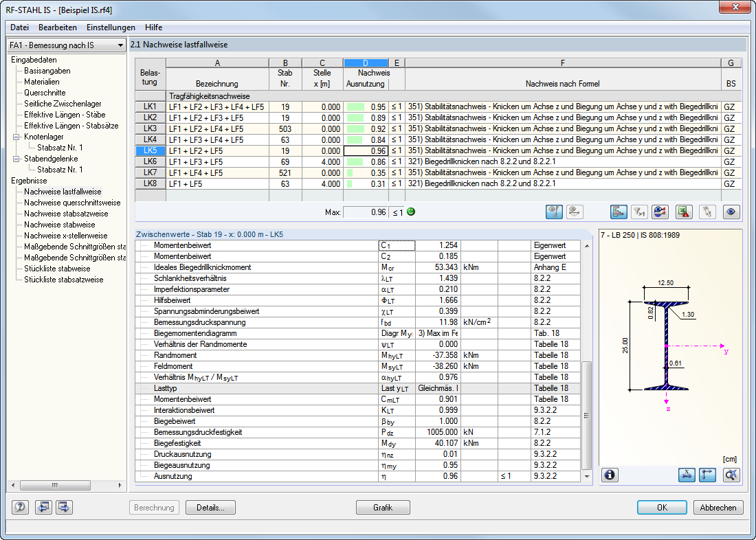The width and height of the screenshot is (756, 540).
Task: Select the LK8 row header
Action: pos(150,183)
